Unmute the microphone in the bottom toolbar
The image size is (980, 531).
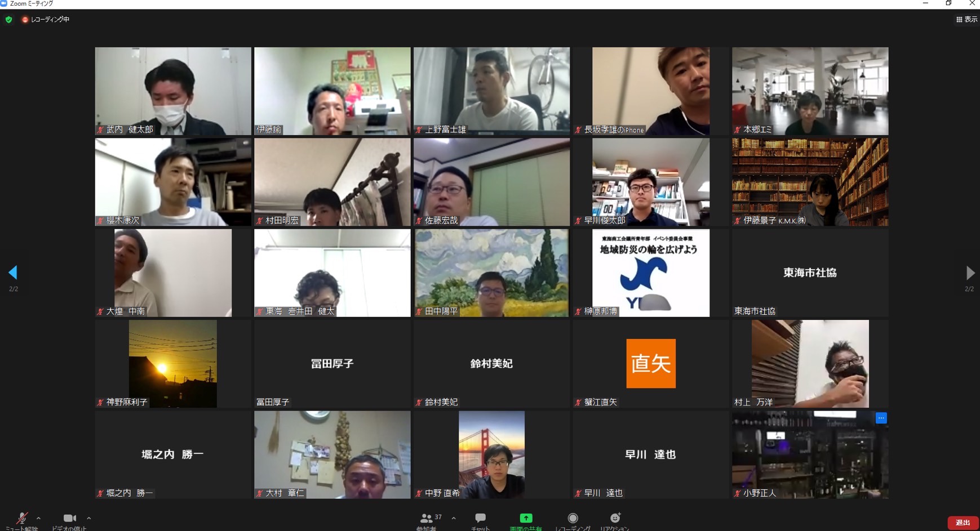coord(22,519)
